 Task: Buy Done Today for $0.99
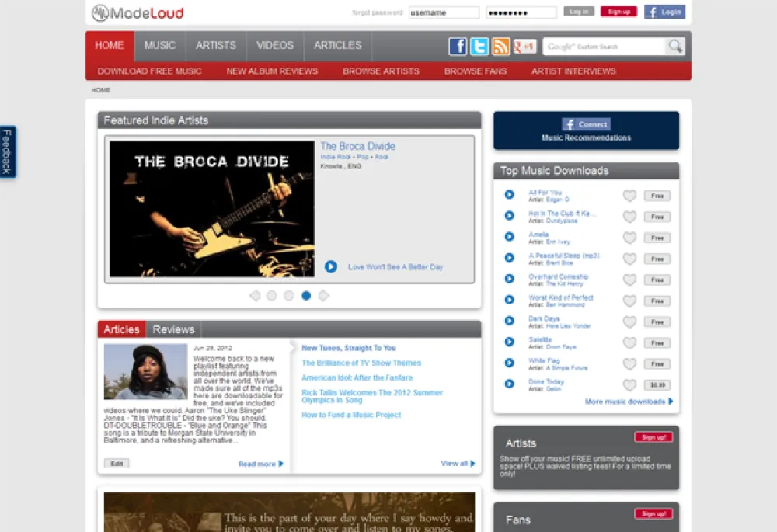pos(657,385)
